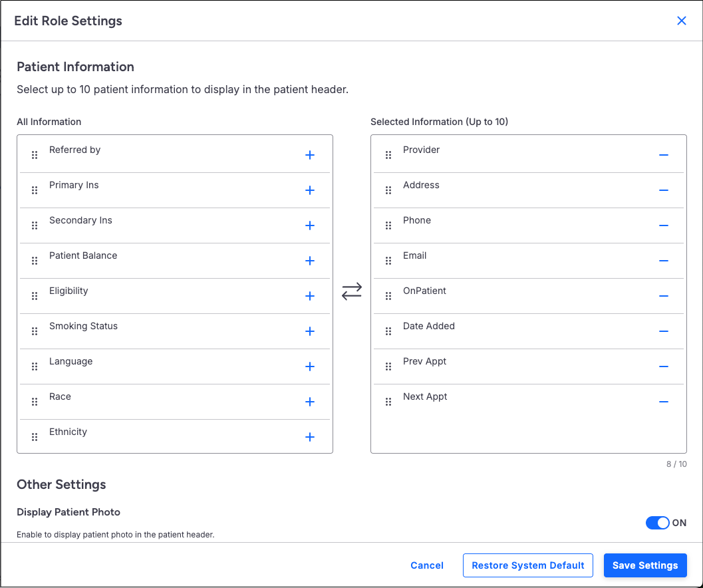Turn off Display Patient Photo toggle
The height and width of the screenshot is (588, 703).
pyautogui.click(x=658, y=523)
